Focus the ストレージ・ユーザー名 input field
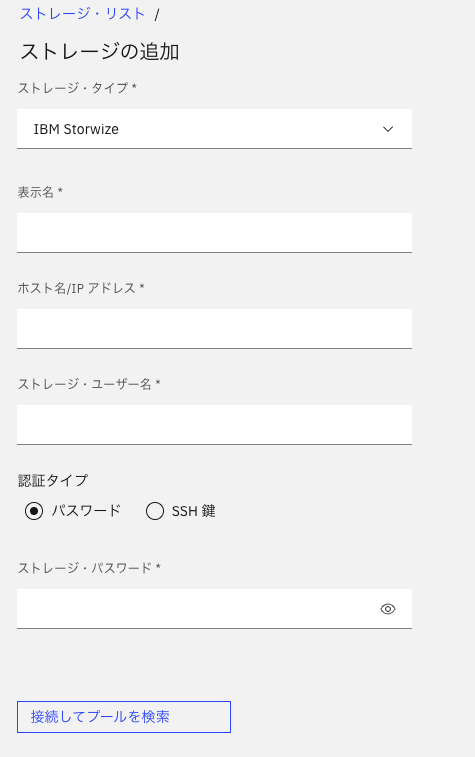 click(x=214, y=425)
